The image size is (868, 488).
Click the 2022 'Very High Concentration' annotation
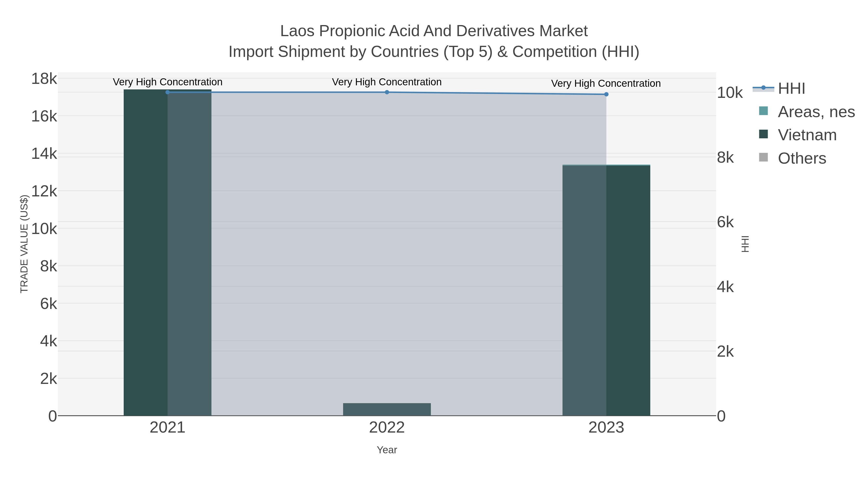(387, 82)
